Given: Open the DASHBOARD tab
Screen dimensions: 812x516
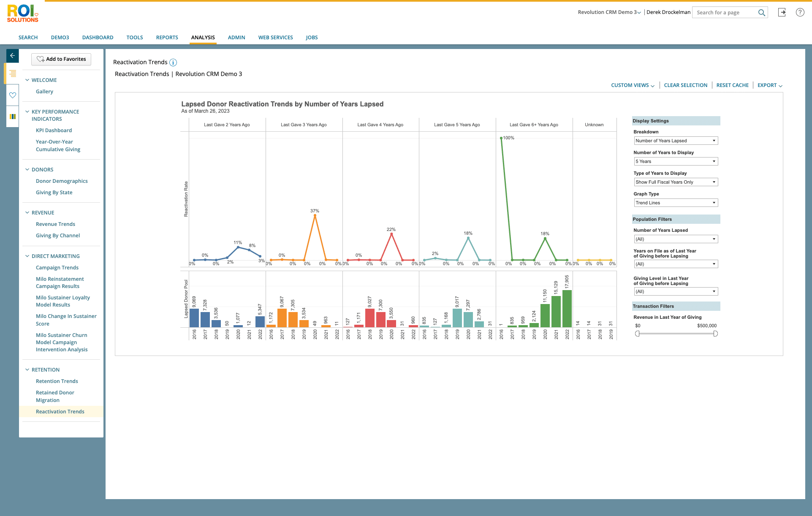Looking at the screenshot, I should point(98,38).
